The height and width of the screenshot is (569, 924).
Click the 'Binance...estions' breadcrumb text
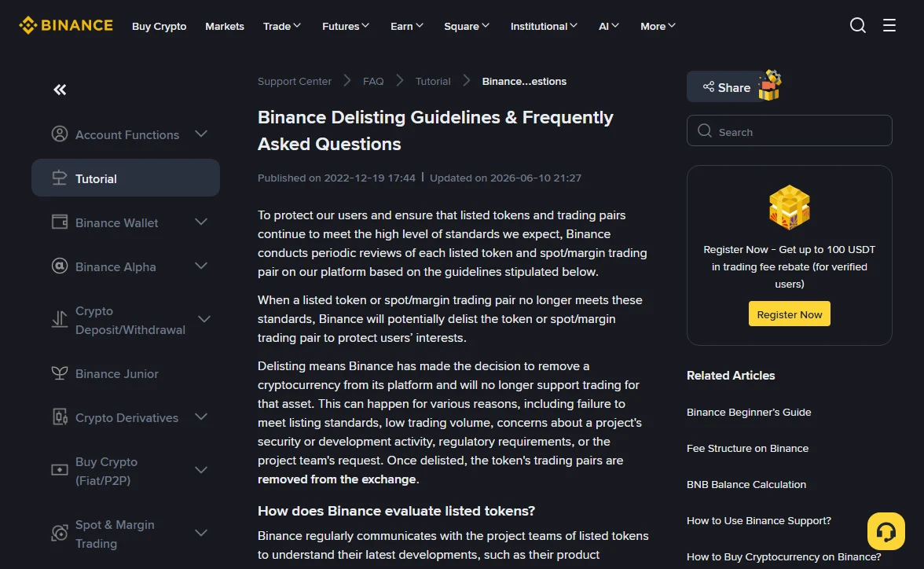pos(524,82)
